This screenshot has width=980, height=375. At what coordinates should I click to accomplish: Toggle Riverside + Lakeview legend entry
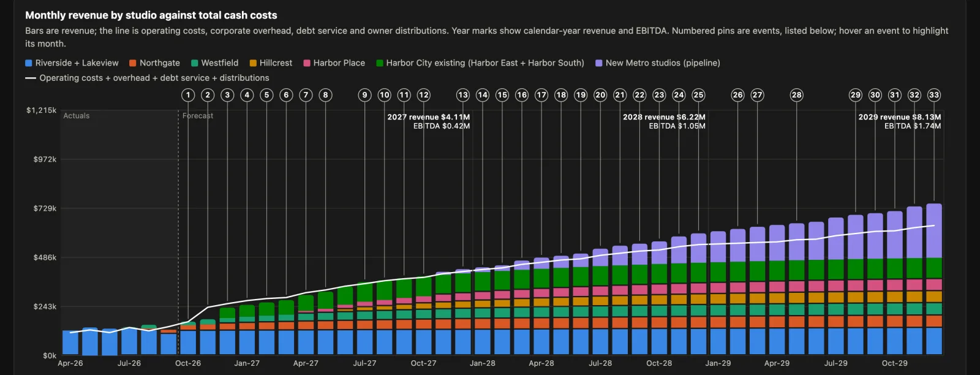[x=72, y=63]
